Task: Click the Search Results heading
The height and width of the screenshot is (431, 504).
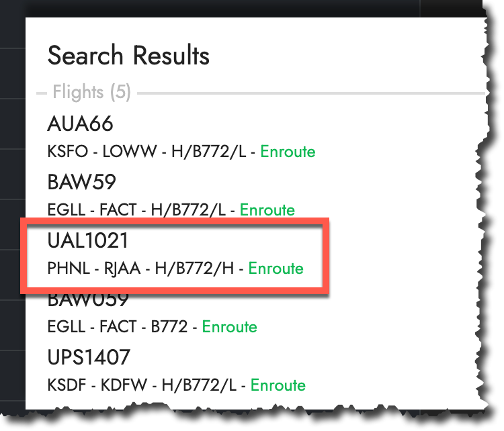Action: (128, 56)
